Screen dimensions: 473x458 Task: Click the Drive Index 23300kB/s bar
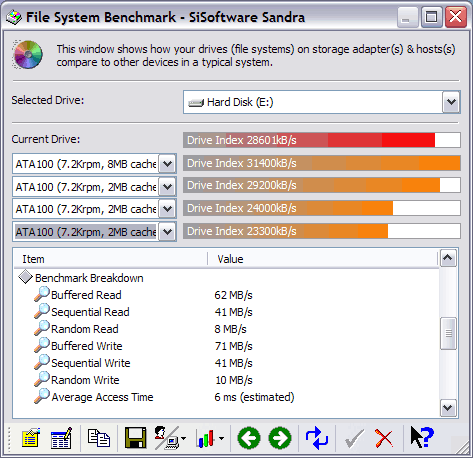[322, 231]
